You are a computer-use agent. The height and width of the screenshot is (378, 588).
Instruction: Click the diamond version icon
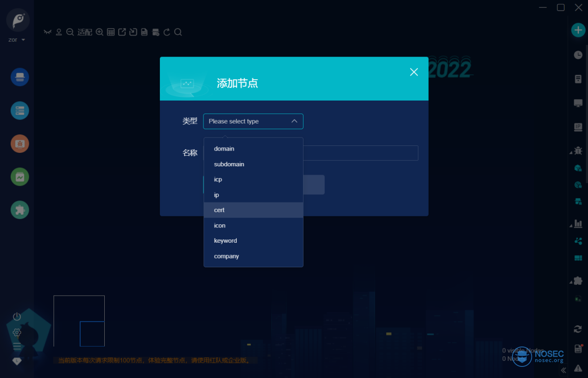click(x=17, y=361)
